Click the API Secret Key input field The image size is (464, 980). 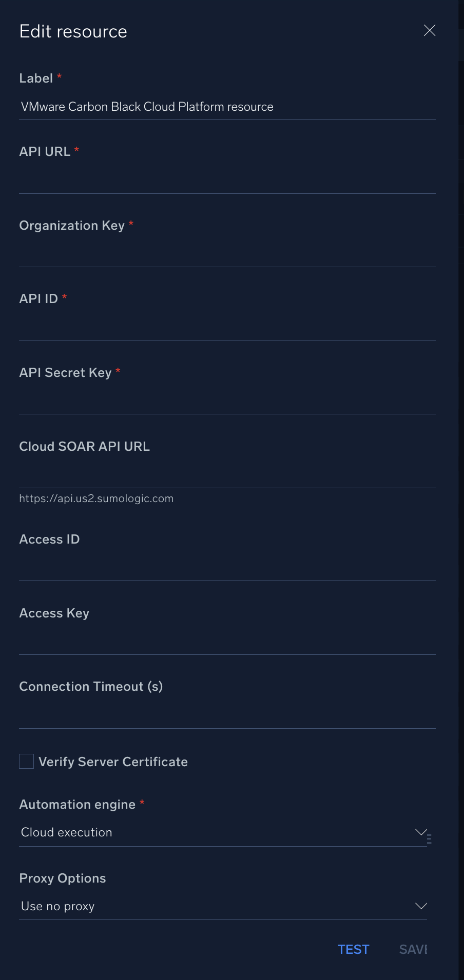point(226,401)
